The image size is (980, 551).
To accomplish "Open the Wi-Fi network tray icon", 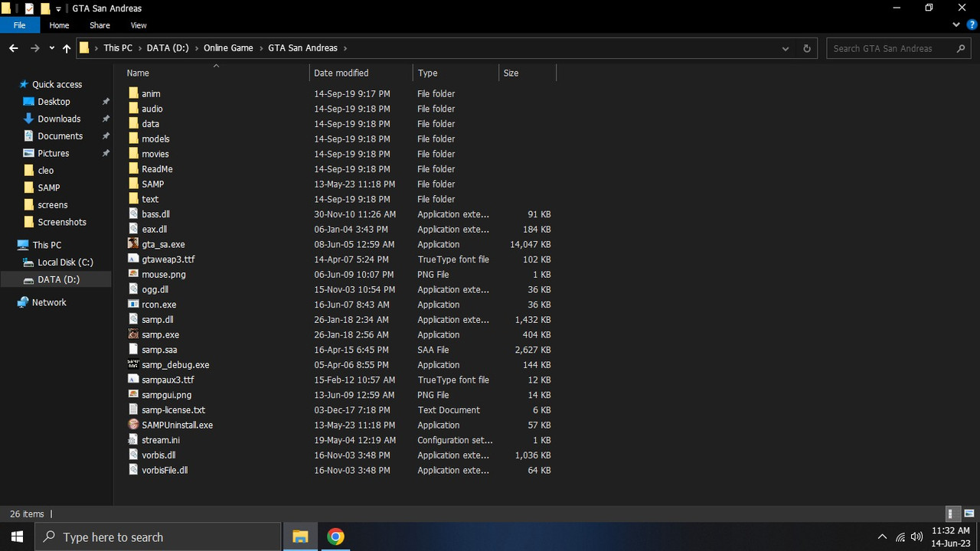I will [x=900, y=536].
